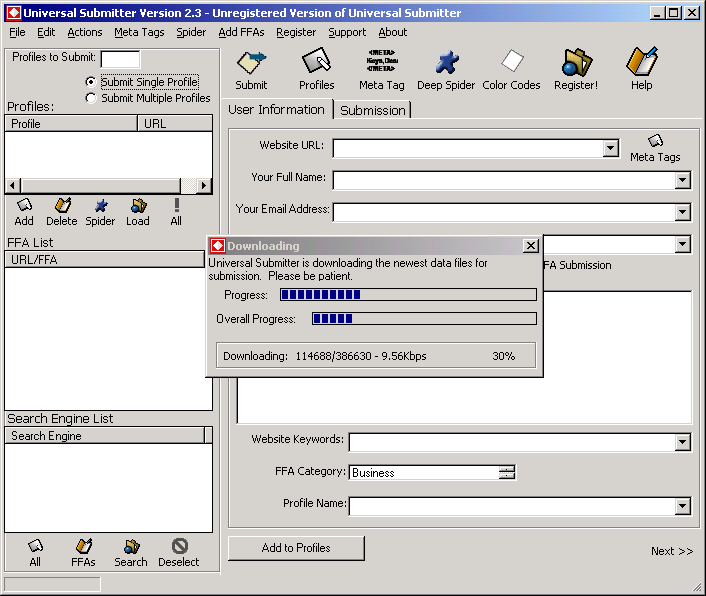The image size is (706, 596).
Task: Click the Your Email Address field
Action: [504, 212]
